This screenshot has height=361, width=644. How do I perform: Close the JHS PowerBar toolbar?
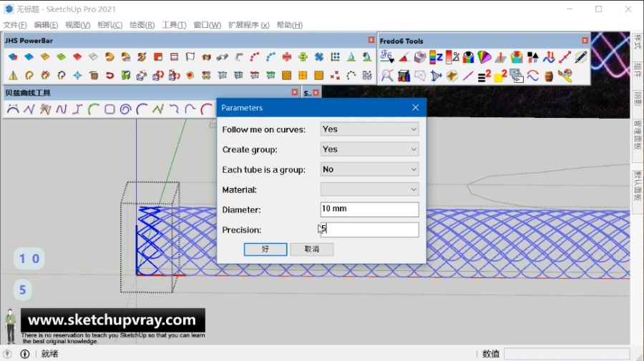pyautogui.click(x=371, y=40)
